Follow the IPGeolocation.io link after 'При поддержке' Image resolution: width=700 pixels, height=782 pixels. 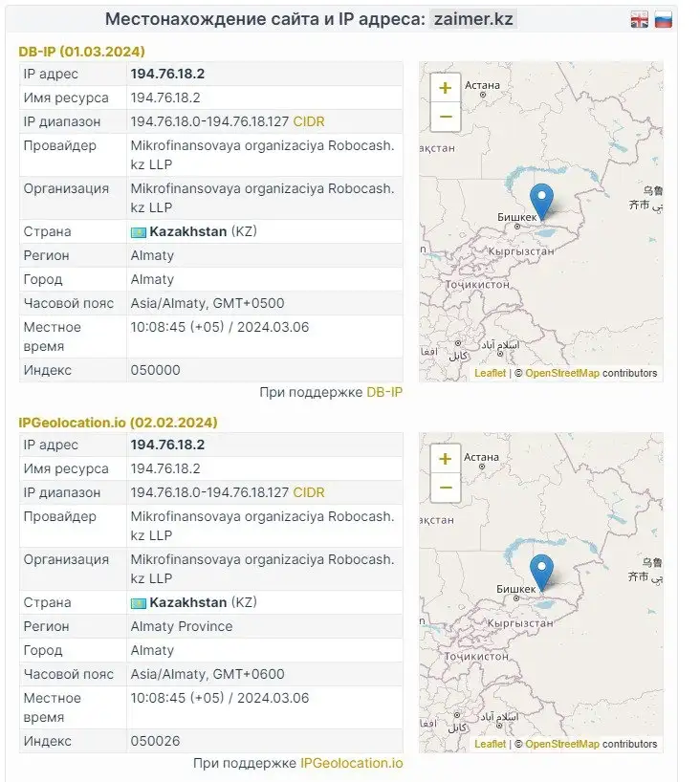[x=351, y=763]
